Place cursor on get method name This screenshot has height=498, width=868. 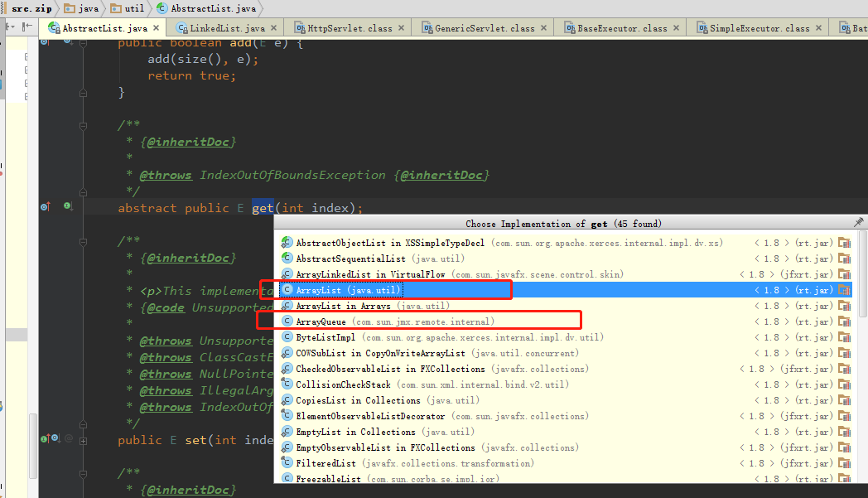point(263,208)
